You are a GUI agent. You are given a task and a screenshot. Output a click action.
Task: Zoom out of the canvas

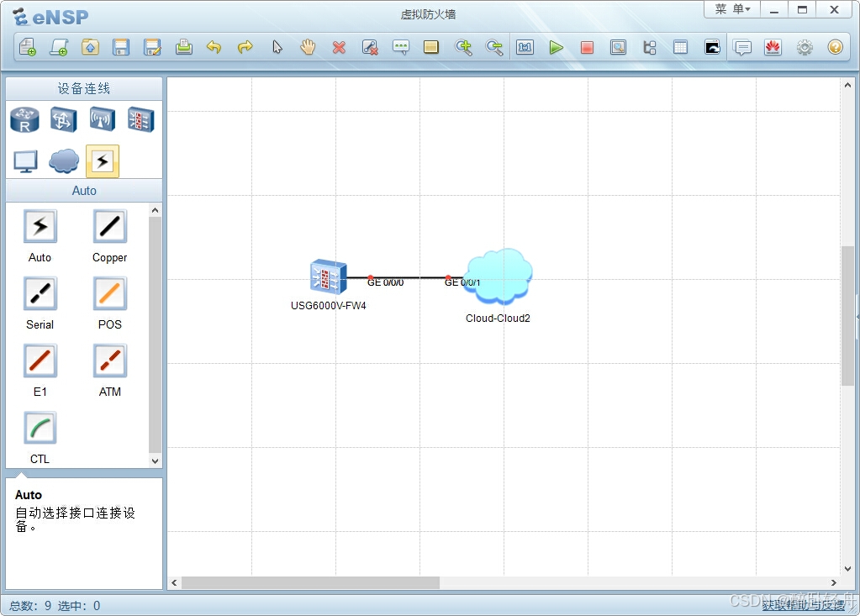[x=494, y=47]
